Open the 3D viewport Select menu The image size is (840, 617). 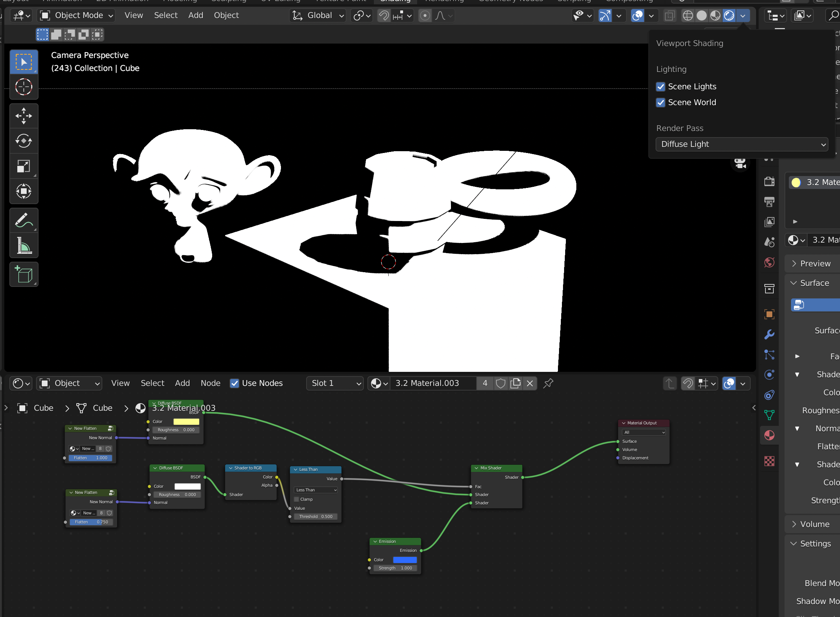[x=166, y=15]
